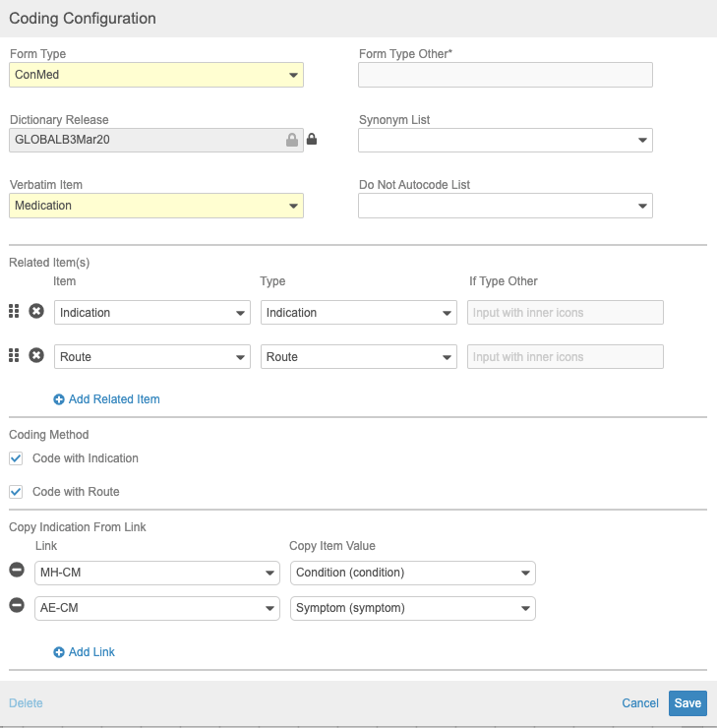Click the Cancel link

(x=640, y=703)
